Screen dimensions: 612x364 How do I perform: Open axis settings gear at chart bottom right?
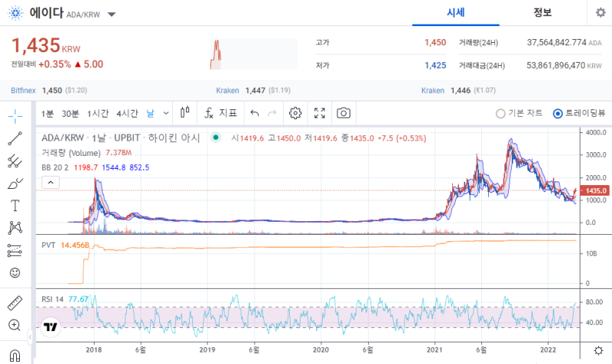tap(598, 350)
